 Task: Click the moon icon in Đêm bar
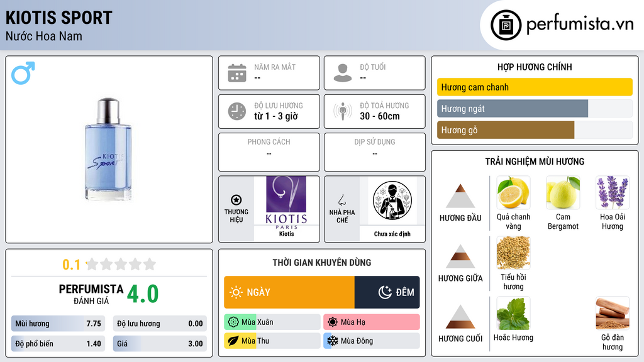[385, 292]
